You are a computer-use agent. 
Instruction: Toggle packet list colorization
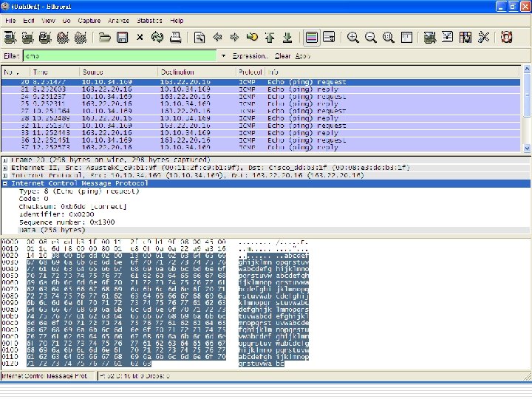(312, 37)
